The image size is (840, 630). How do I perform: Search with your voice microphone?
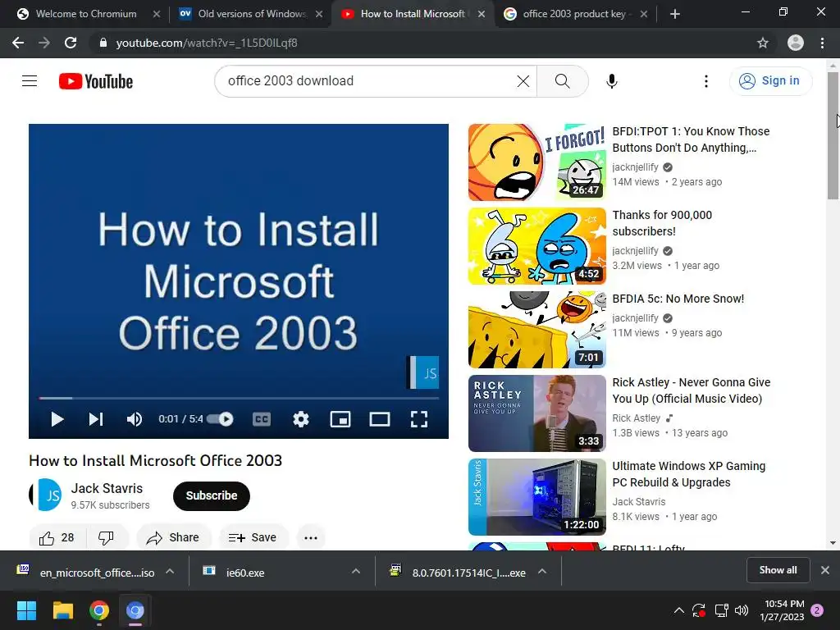coord(612,81)
